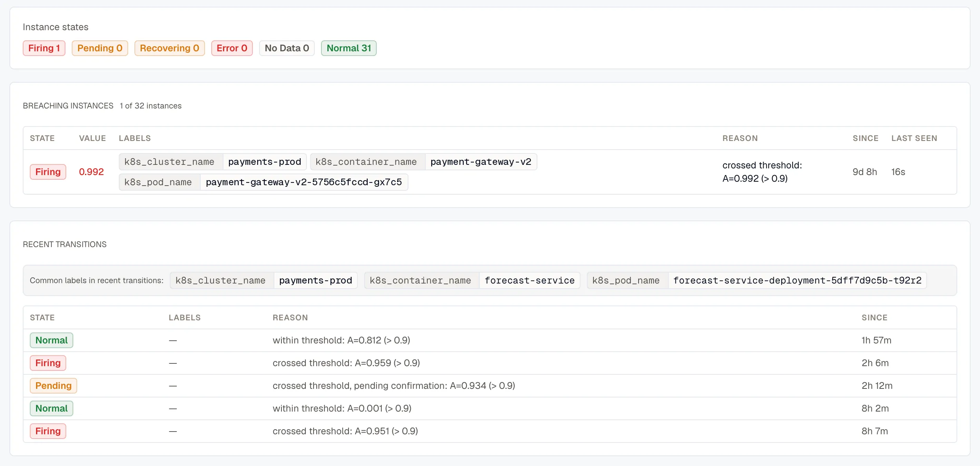The width and height of the screenshot is (980, 466).
Task: Click forecast-service container label in common labels
Action: click(530, 280)
